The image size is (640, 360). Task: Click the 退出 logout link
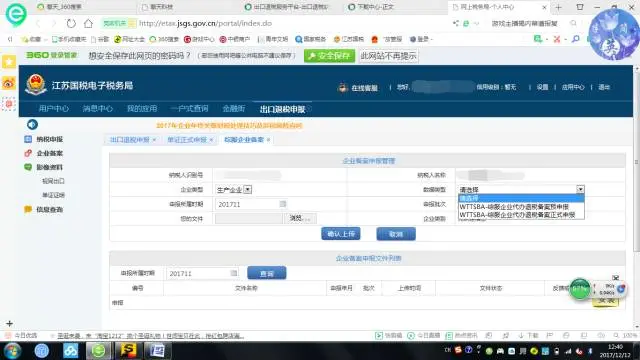[604, 87]
